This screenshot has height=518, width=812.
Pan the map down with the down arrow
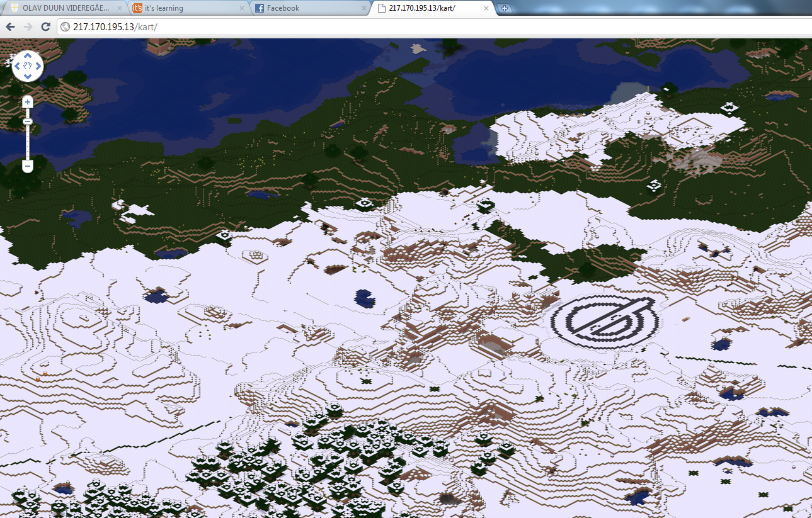(x=28, y=76)
